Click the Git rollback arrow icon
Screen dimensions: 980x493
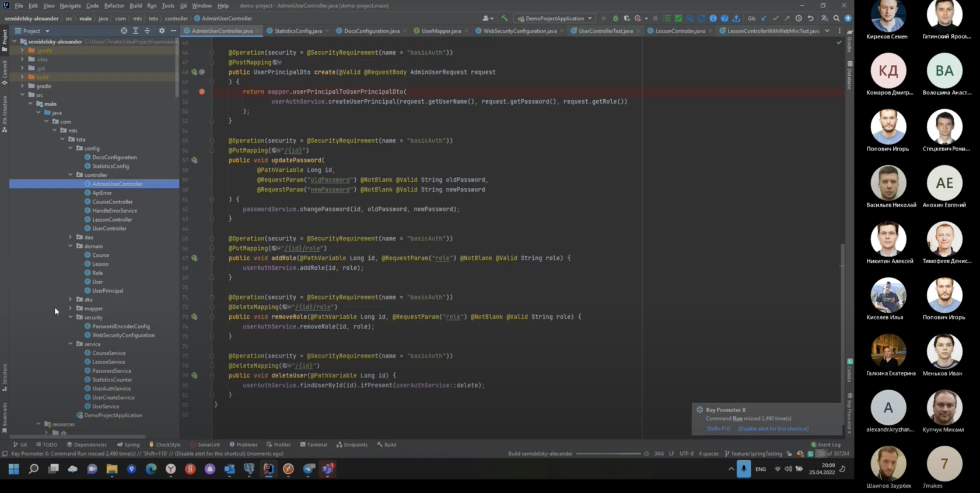(x=810, y=19)
